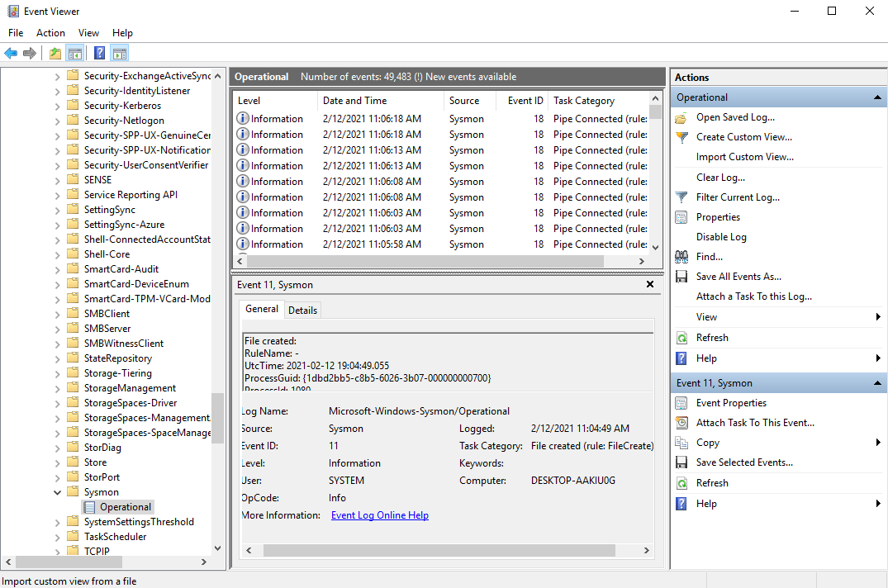
Task: Click the Save All Events As icon
Action: (681, 277)
